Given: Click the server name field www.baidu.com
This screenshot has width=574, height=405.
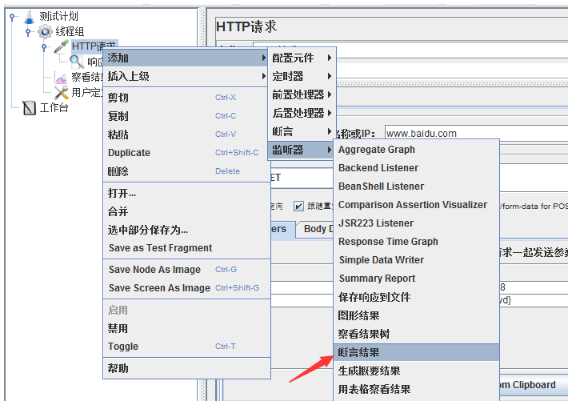Looking at the screenshot, I should (476, 133).
